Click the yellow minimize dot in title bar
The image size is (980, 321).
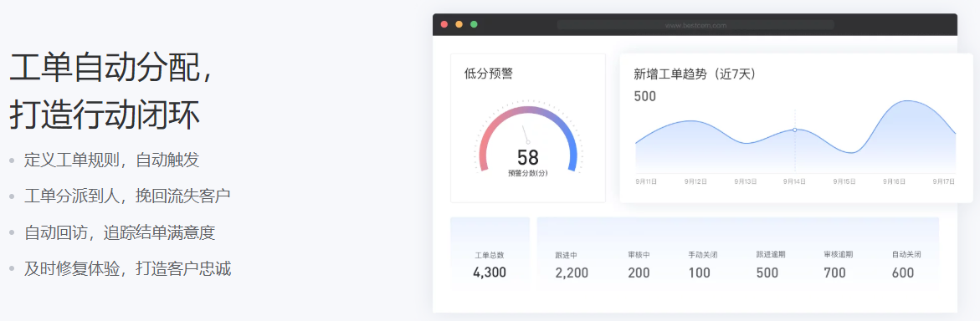459,24
